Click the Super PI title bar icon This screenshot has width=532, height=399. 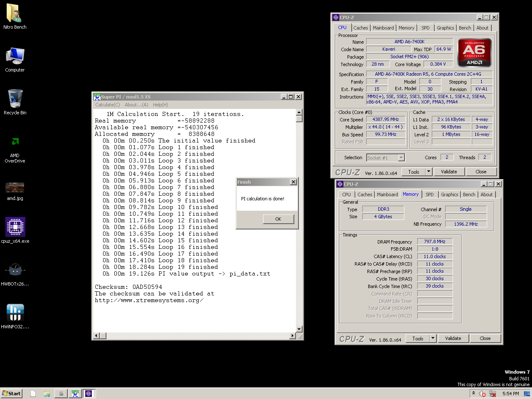pos(97,96)
